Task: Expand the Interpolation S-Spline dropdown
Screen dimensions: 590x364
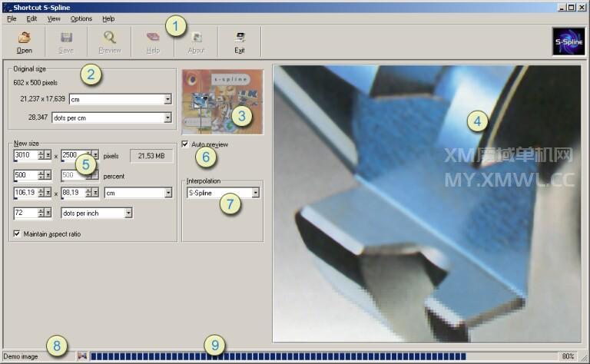Action: coord(255,194)
